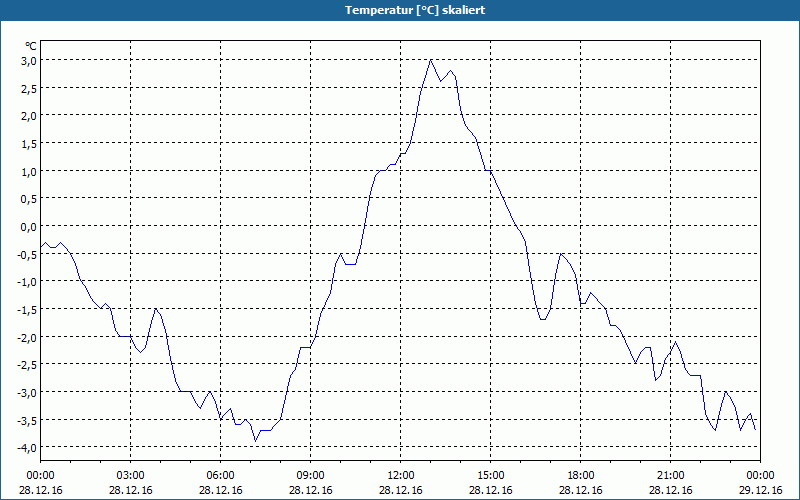Image resolution: width=800 pixels, height=500 pixels.
Task: Select the 1,5 y-axis value
Action: 28,144
